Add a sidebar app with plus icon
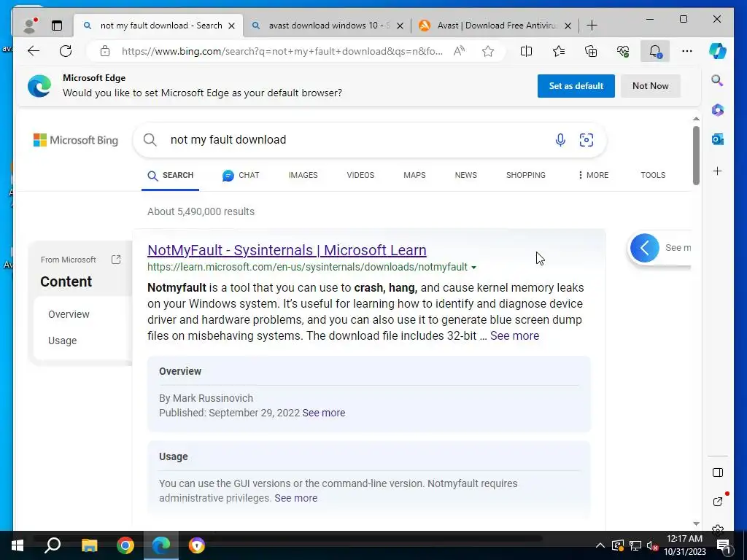Screen dimensions: 747x560 718,171
